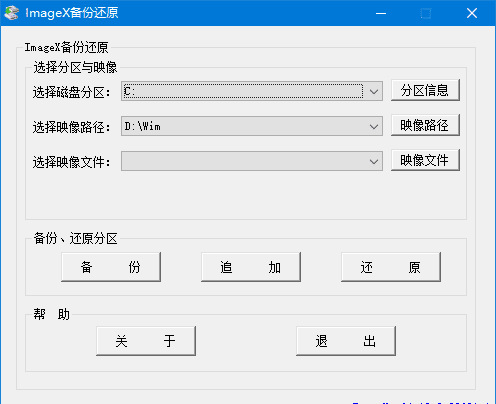Click the 追加 append button

pyautogui.click(x=251, y=267)
